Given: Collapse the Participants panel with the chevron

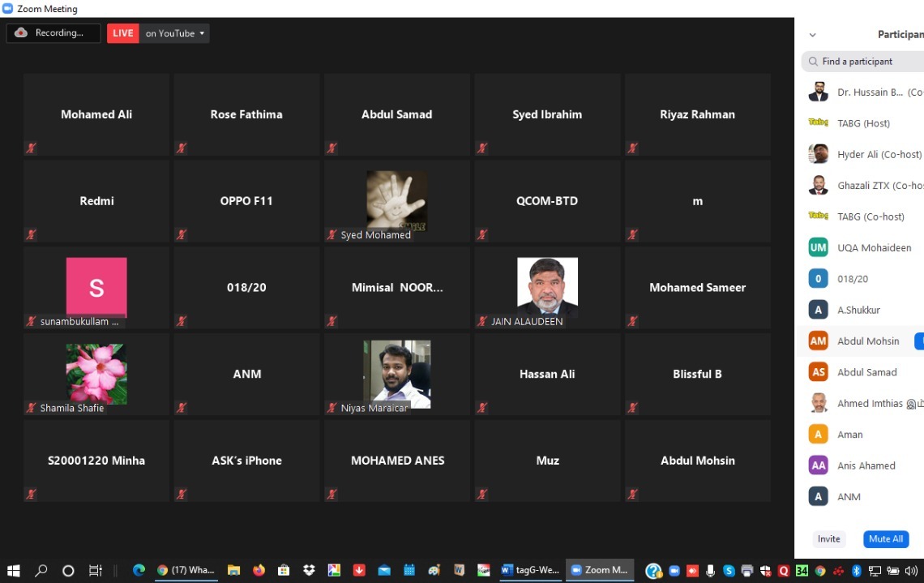Looking at the screenshot, I should tap(812, 35).
